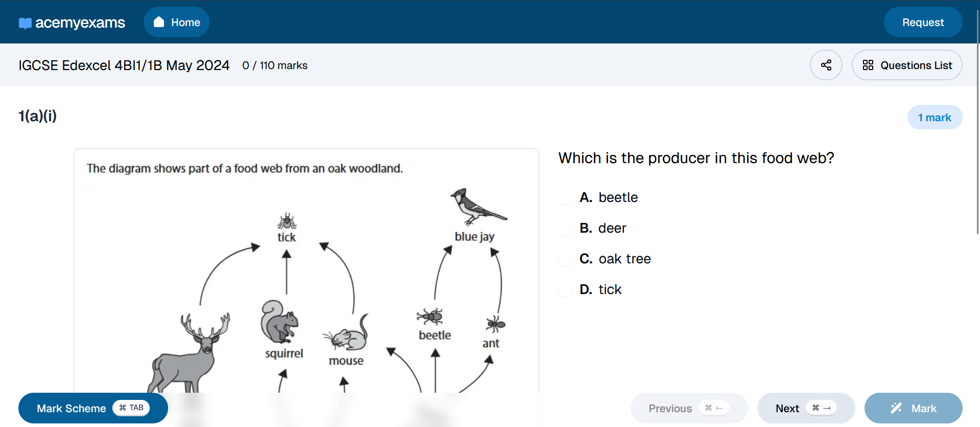Click the Next arrow shortcut badge
This screenshot has height=427, width=980.
point(821,408)
